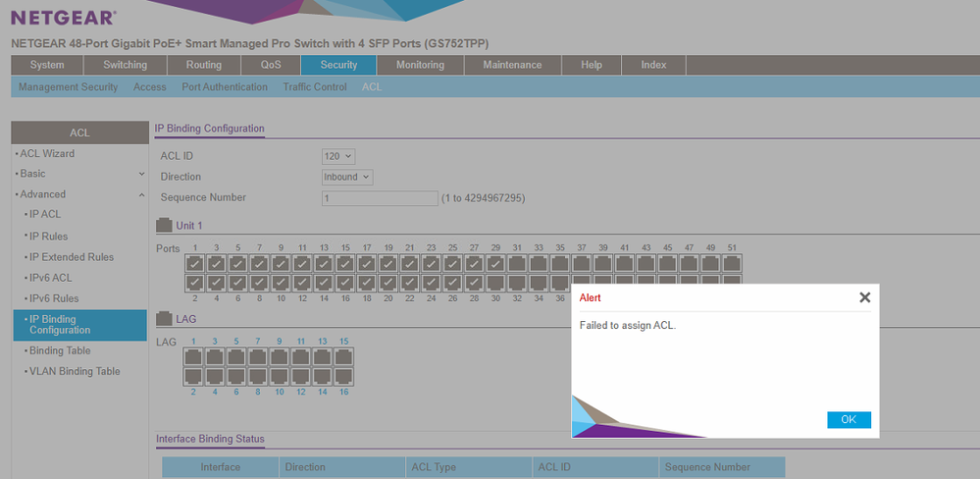Click the Sequence Number input field
Image resolution: width=980 pixels, height=479 pixels.
380,198
